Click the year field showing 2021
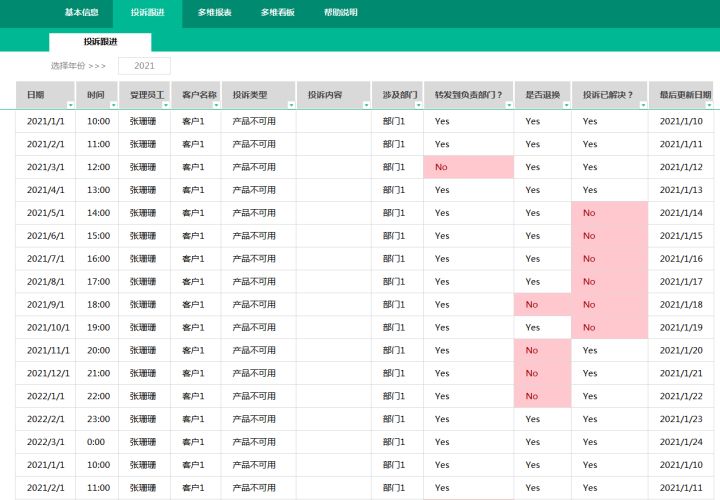720x500 pixels. 144,66
